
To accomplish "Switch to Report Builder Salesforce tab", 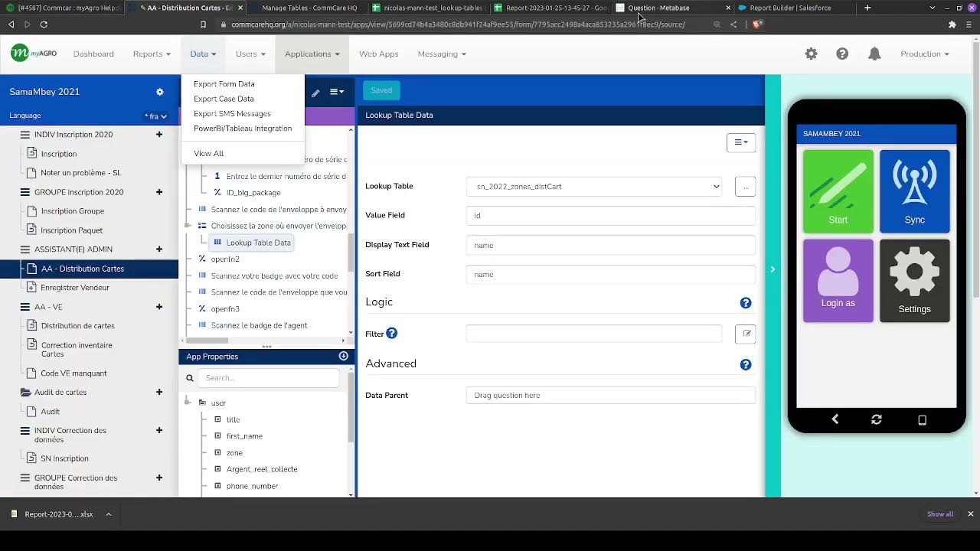I will [790, 8].
